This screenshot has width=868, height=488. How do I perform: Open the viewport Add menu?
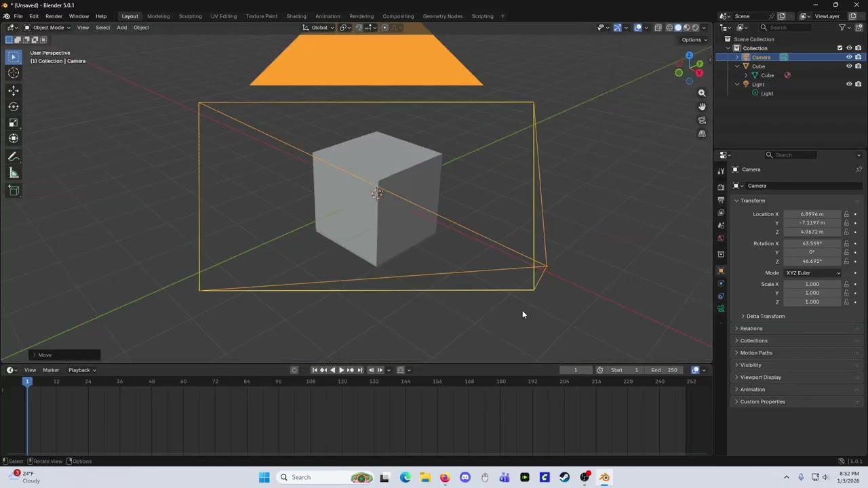tap(121, 28)
